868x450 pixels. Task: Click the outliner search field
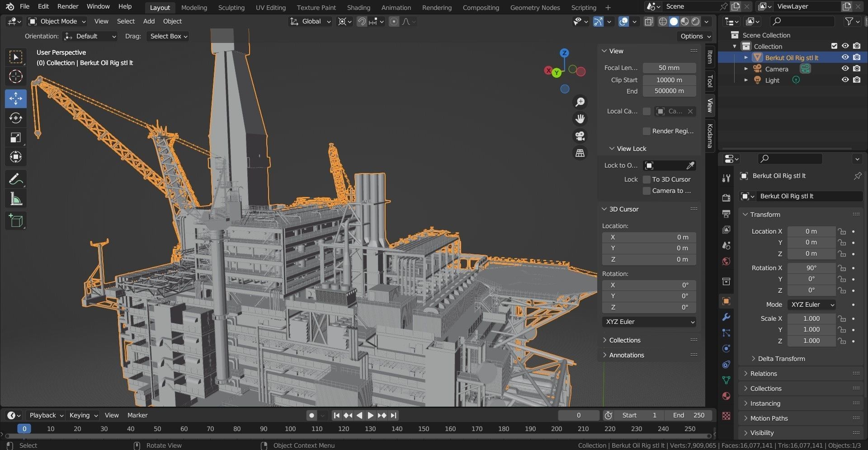click(x=802, y=21)
